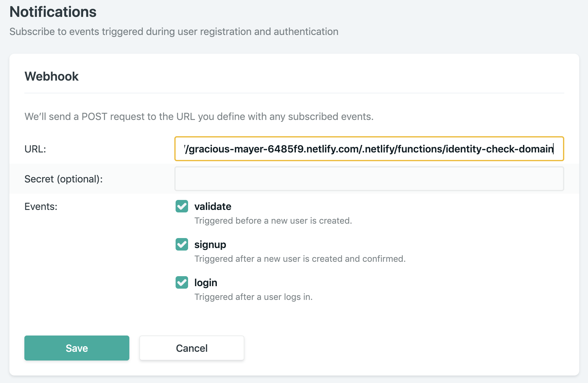Click the URL: field label
This screenshot has width=588, height=383.
(x=35, y=149)
